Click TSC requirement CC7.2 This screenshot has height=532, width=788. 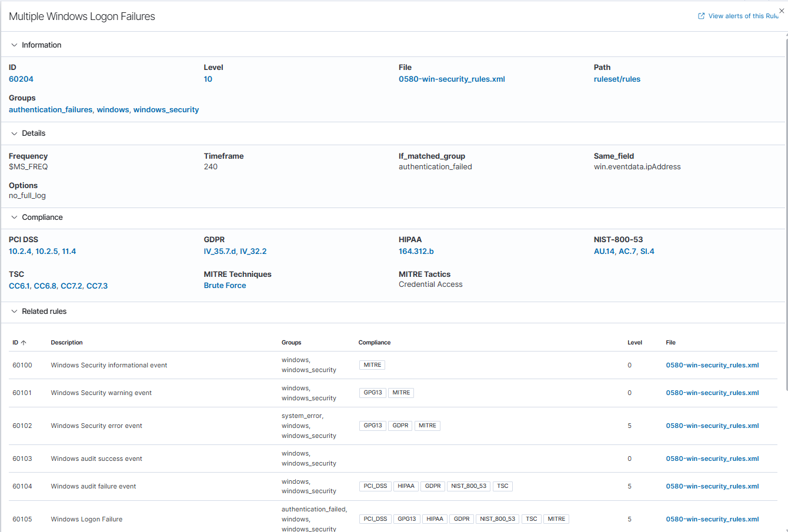72,286
